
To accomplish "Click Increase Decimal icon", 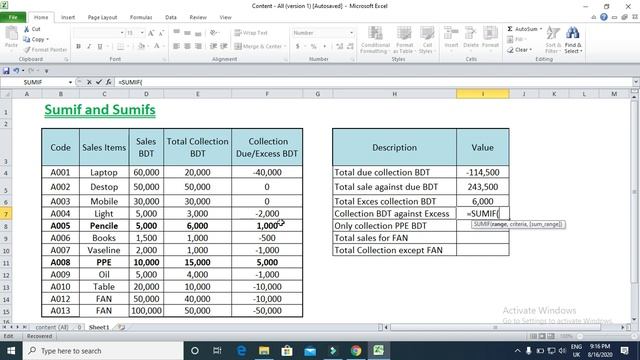I will pyautogui.click(x=339, y=47).
